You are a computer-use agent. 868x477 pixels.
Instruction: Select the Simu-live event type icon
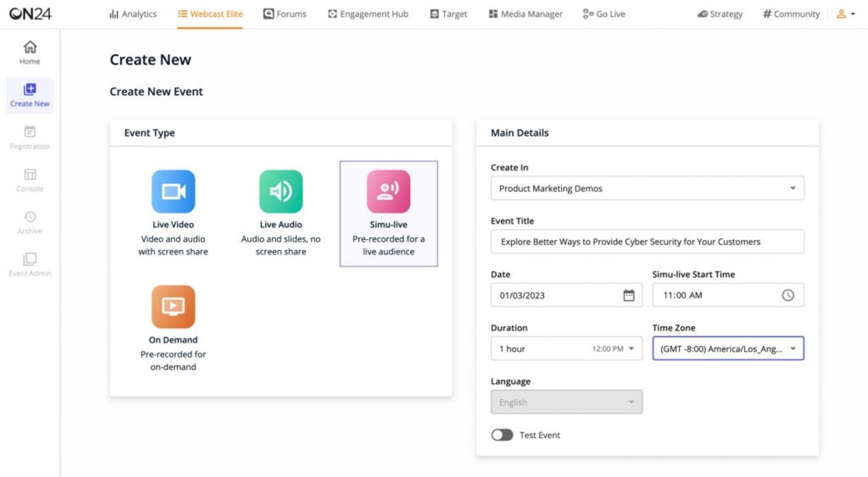pos(388,192)
